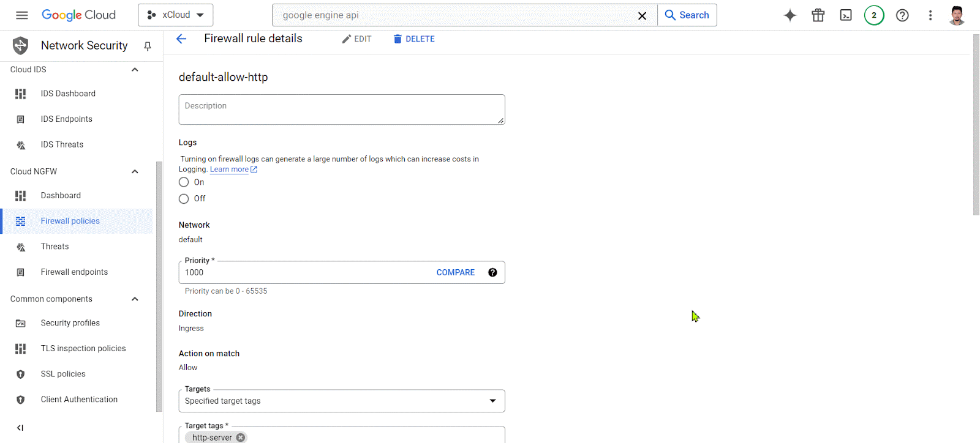
Task: Open Security profiles under Common components
Action: (70, 322)
